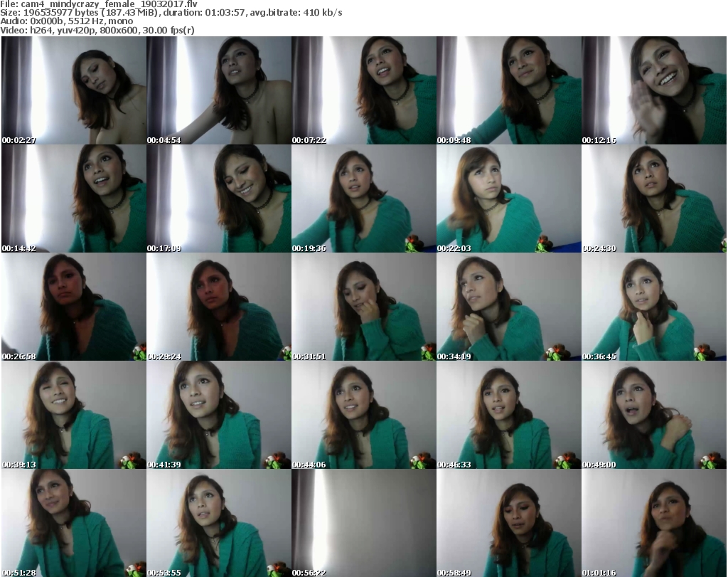Select the thumbnail stamped 00:14:42
The image size is (728, 577).
coord(74,198)
